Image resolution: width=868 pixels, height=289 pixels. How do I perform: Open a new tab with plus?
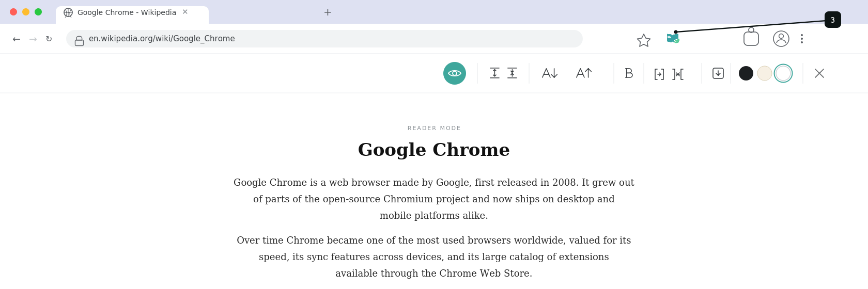(328, 12)
